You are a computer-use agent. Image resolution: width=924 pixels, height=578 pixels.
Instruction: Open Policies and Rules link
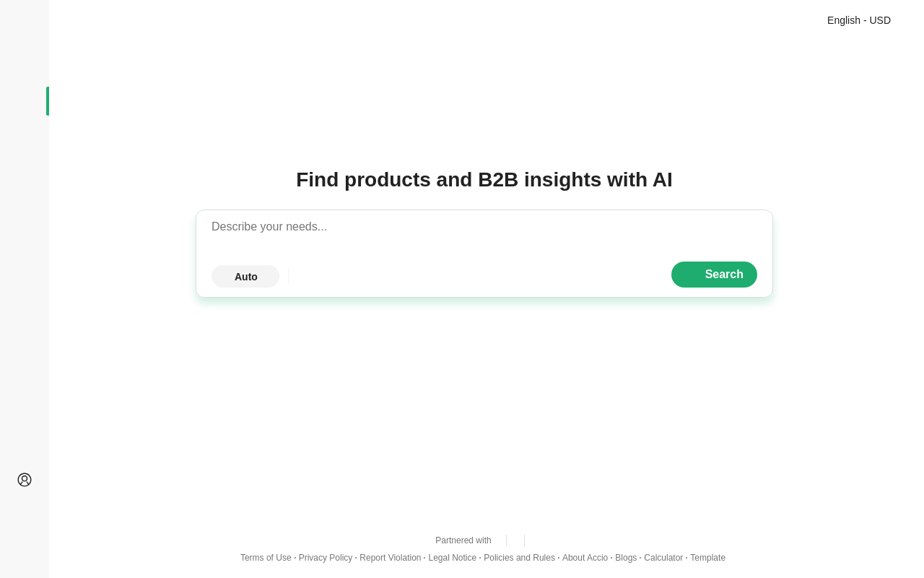[519, 558]
